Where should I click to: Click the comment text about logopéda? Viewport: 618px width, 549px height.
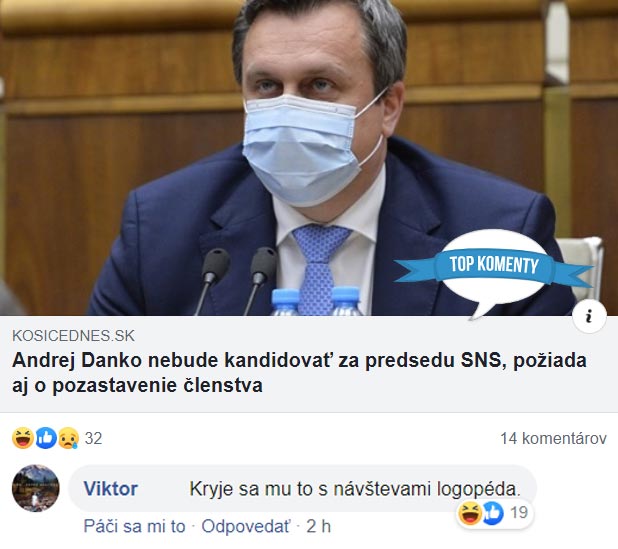pyautogui.click(x=355, y=489)
